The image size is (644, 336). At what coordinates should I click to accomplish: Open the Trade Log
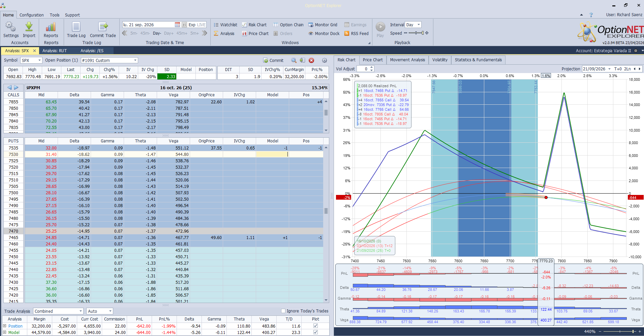pyautogui.click(x=76, y=30)
